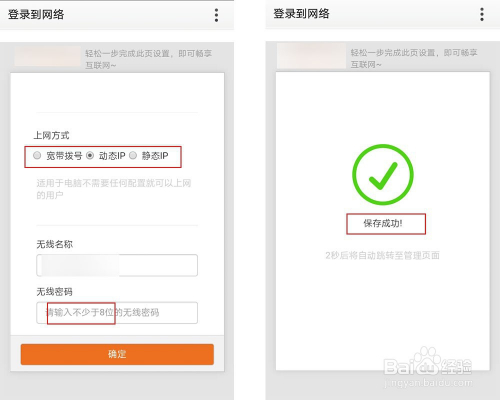Image resolution: width=500 pixels, height=400 pixels.
Task: Focus the 无线密码 password field
Action: click(117, 313)
